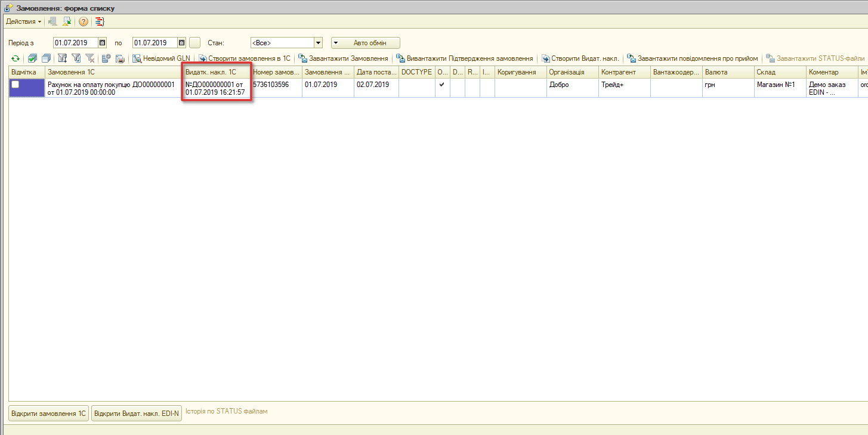The width and height of the screenshot is (868, 435).
Task: Select organization cell Добро
Action: (573, 88)
